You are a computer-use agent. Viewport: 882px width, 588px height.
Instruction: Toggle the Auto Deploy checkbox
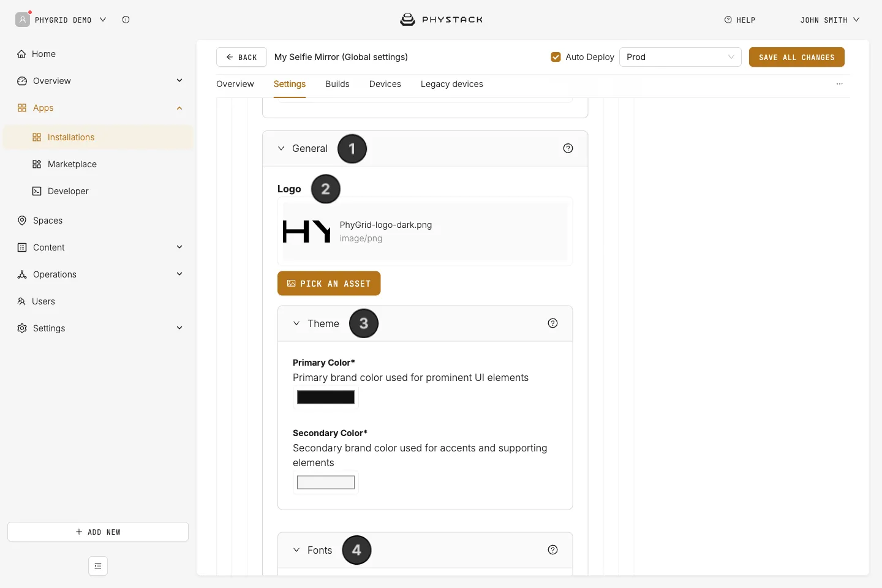point(556,57)
